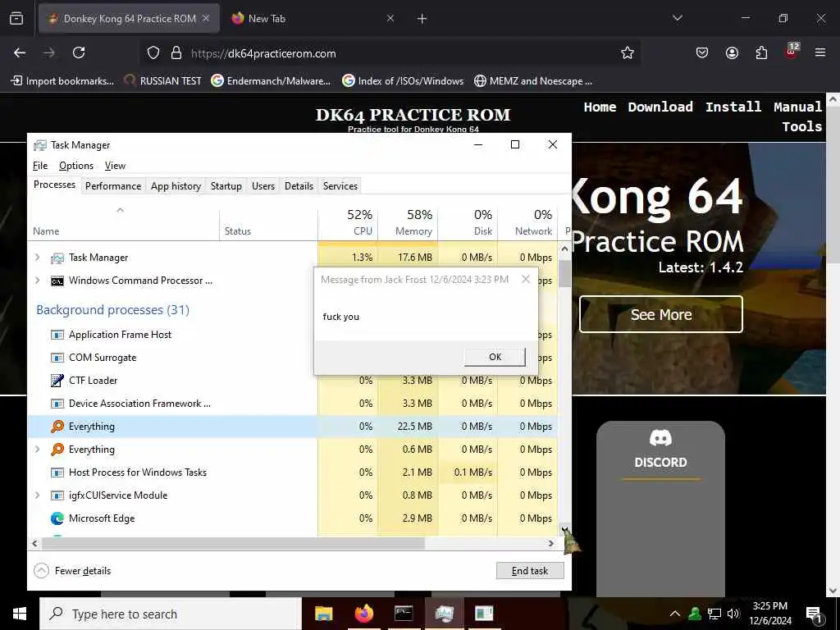
Task: Click Home link on DK64 site
Action: tap(600, 107)
